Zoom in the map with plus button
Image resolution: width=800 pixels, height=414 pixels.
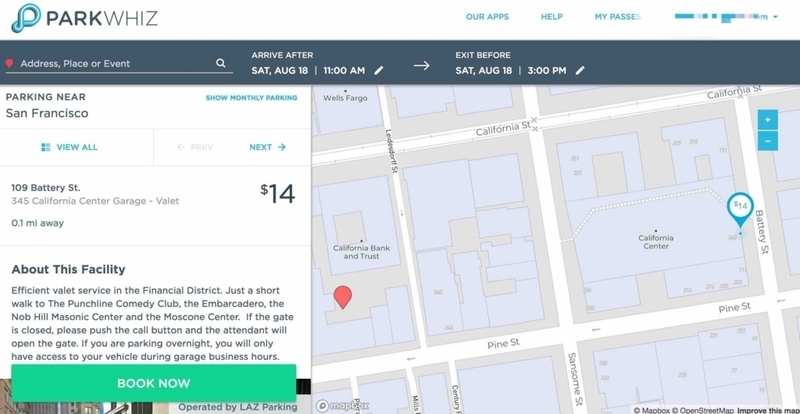coord(767,120)
